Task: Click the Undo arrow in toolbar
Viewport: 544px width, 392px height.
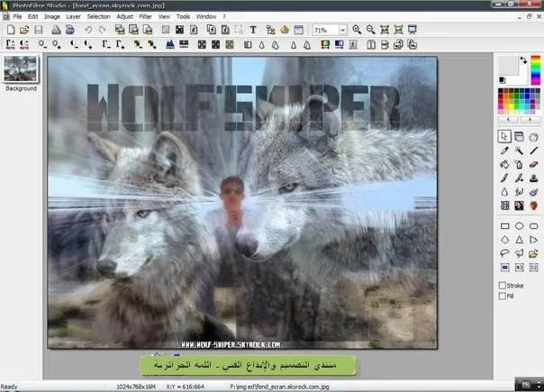Action: coord(88,30)
